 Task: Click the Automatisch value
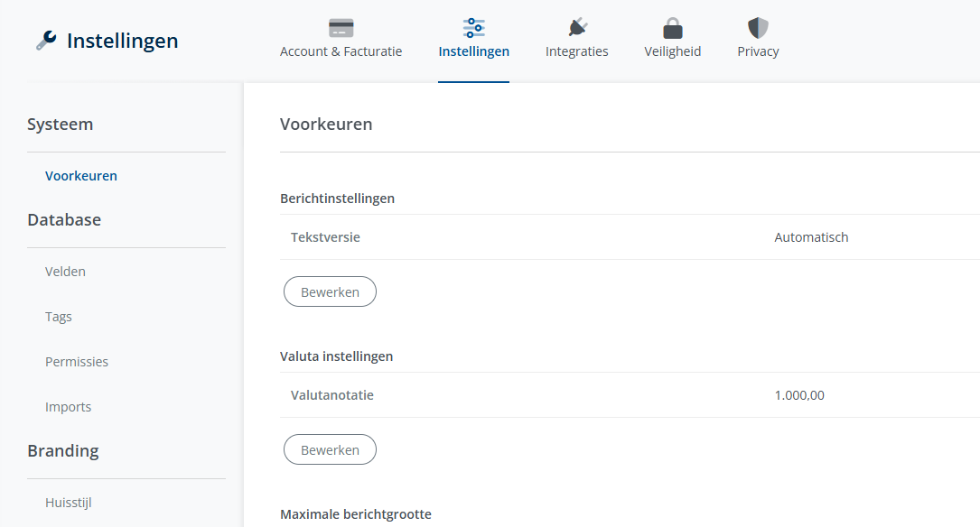point(811,237)
